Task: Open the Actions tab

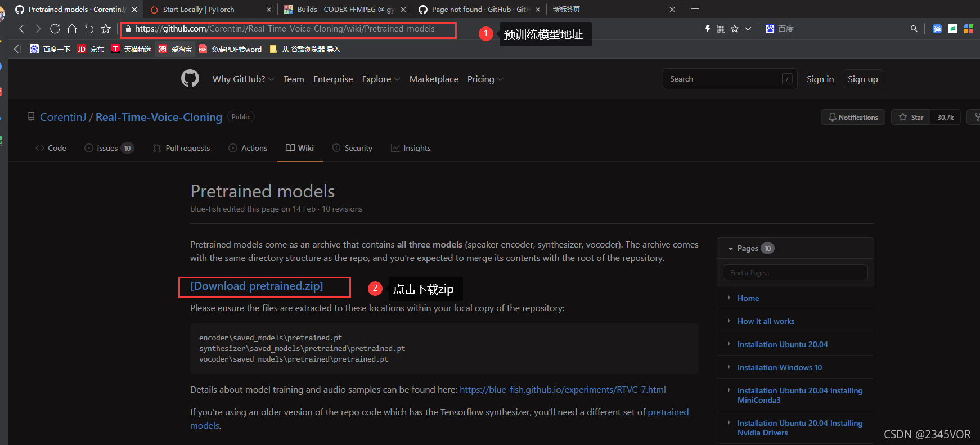Action: pos(248,148)
